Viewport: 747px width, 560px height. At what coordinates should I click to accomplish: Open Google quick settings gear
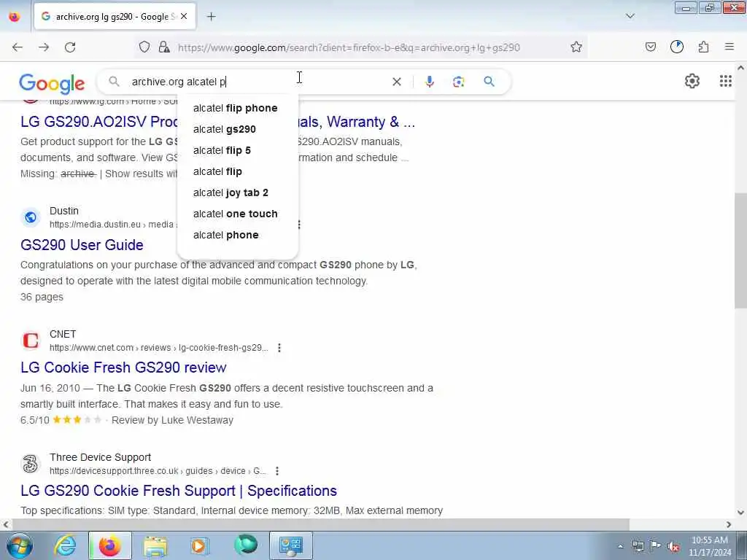pos(692,82)
